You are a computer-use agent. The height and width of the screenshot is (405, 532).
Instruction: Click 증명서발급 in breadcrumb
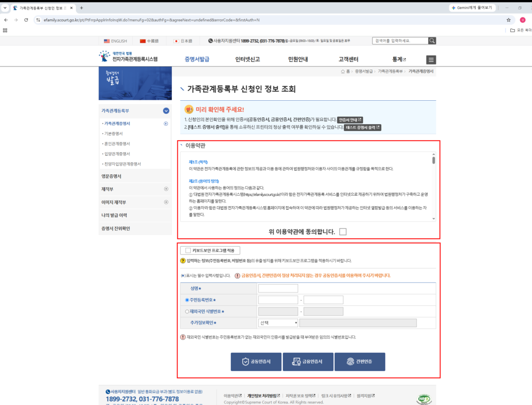[x=364, y=71]
